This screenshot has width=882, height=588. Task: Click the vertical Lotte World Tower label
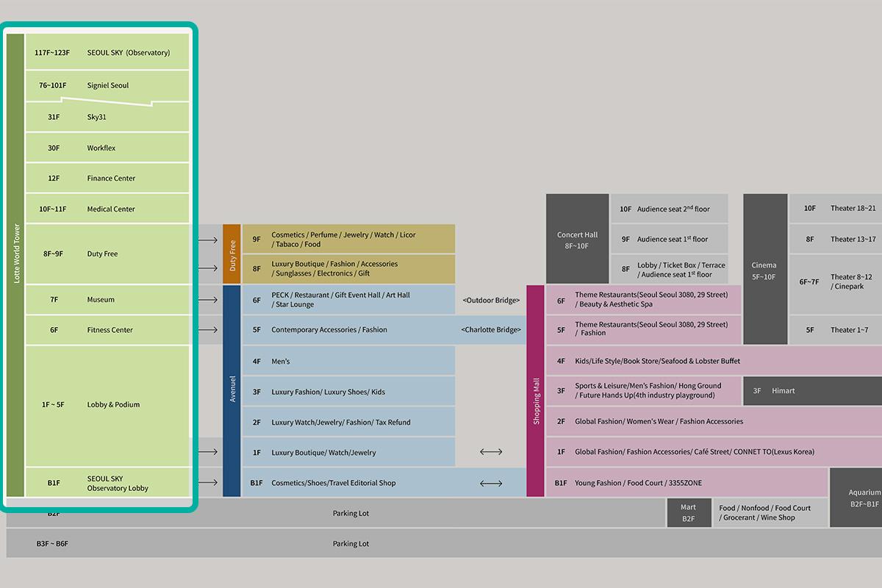pos(15,265)
